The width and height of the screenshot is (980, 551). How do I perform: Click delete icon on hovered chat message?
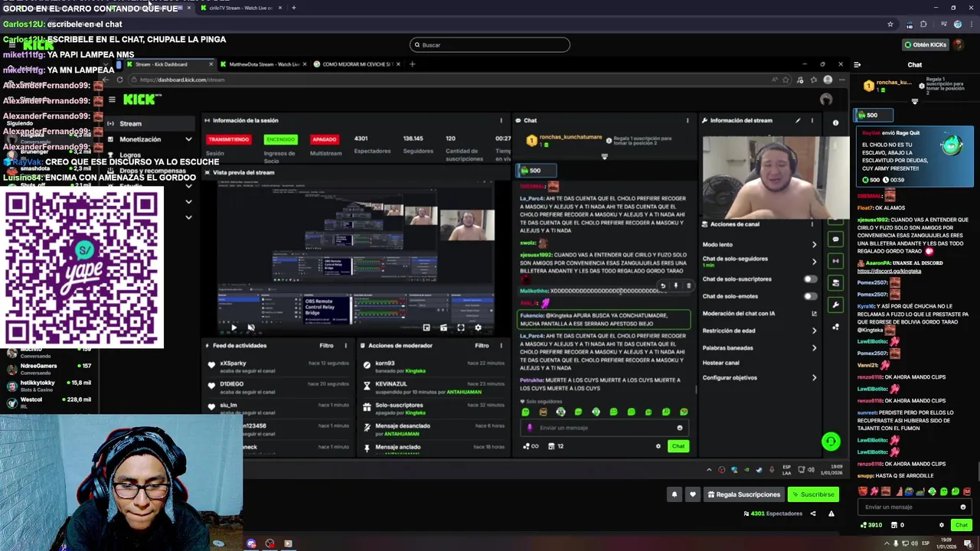pyautogui.click(x=688, y=285)
